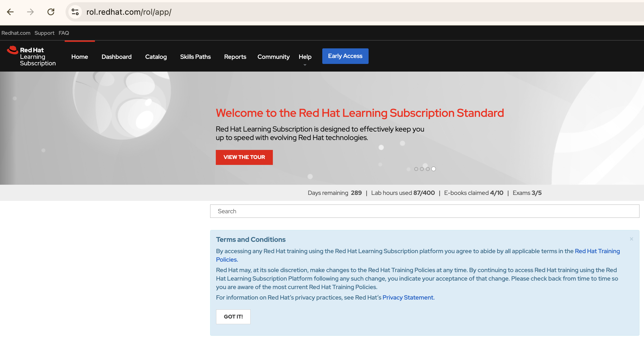Click the browser back arrow
This screenshot has height=340, width=644.
click(x=10, y=12)
